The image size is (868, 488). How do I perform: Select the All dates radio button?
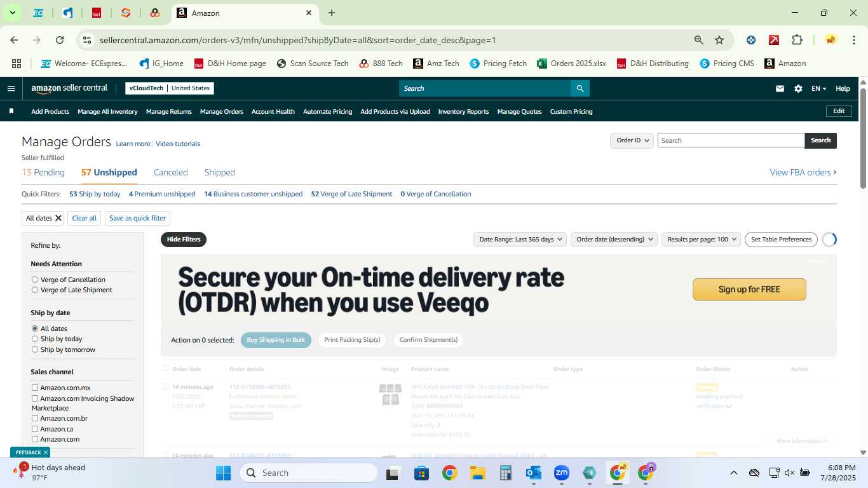click(x=35, y=329)
